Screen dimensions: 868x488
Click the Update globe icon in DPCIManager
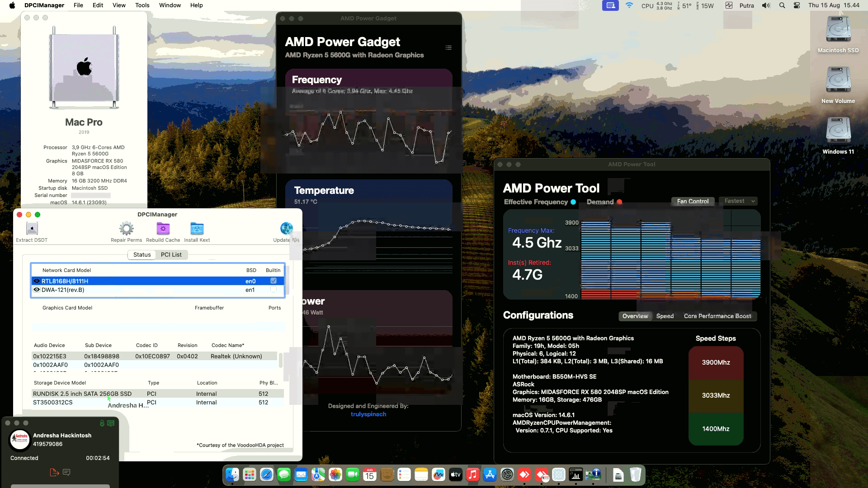(x=286, y=229)
